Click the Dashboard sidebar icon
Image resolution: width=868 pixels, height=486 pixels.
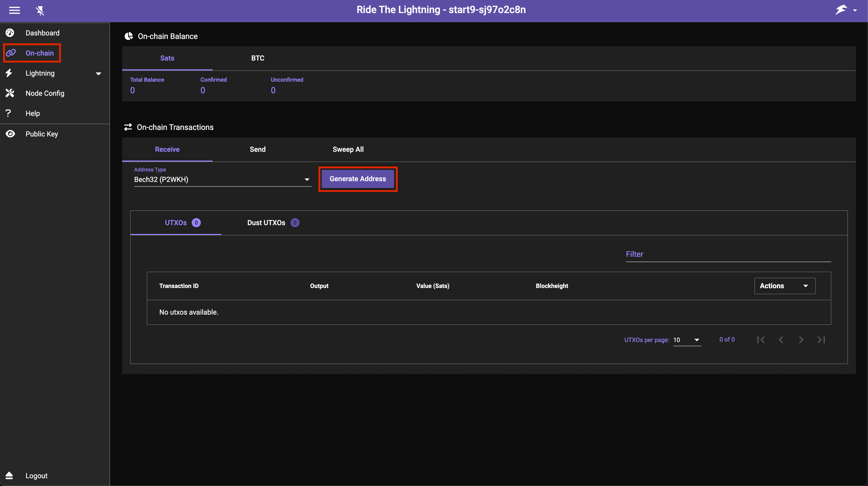tap(10, 33)
